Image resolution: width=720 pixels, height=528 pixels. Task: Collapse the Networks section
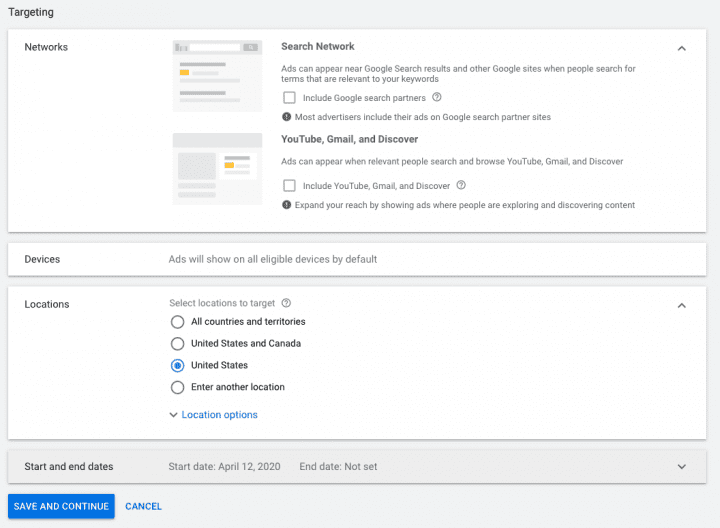click(681, 48)
